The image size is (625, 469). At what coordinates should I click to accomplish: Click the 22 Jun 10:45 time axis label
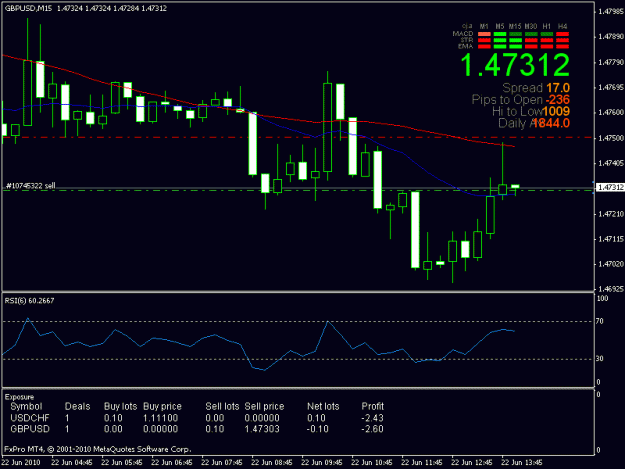point(371,463)
